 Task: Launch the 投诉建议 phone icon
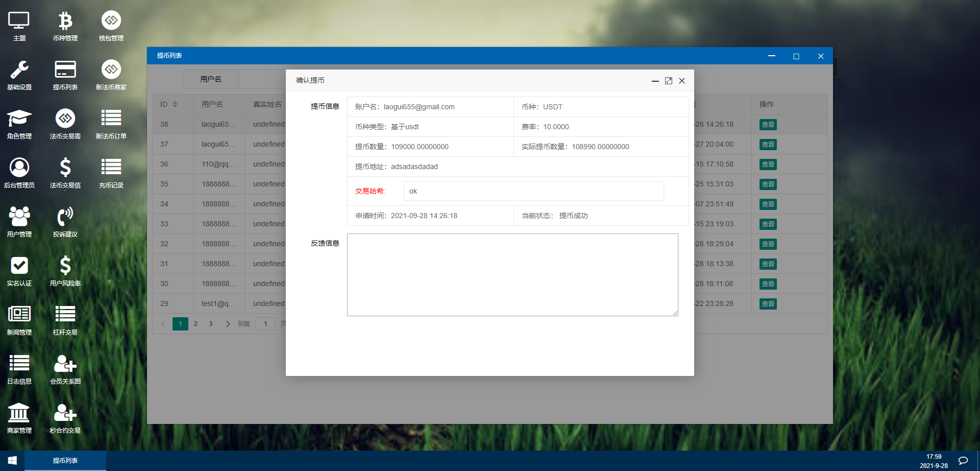[65, 222]
